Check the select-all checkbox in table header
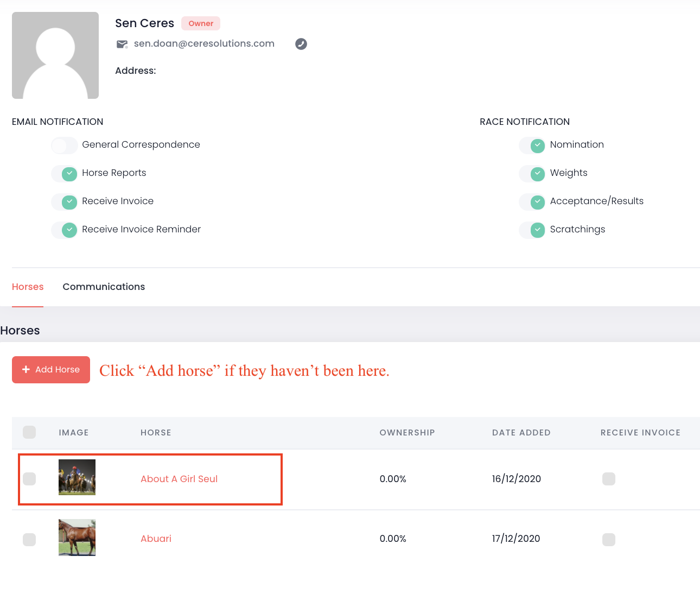Viewport: 700px width, 594px height. [29, 432]
